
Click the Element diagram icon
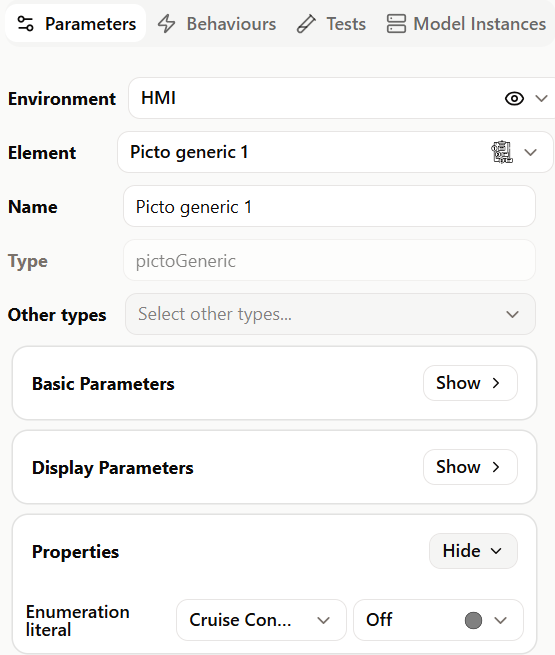[x=502, y=152]
